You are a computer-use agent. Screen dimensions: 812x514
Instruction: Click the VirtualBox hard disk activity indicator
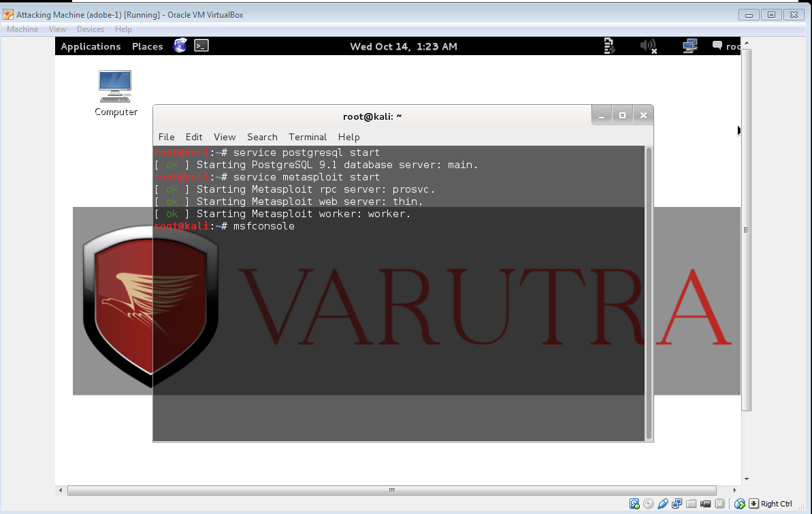pos(634,504)
